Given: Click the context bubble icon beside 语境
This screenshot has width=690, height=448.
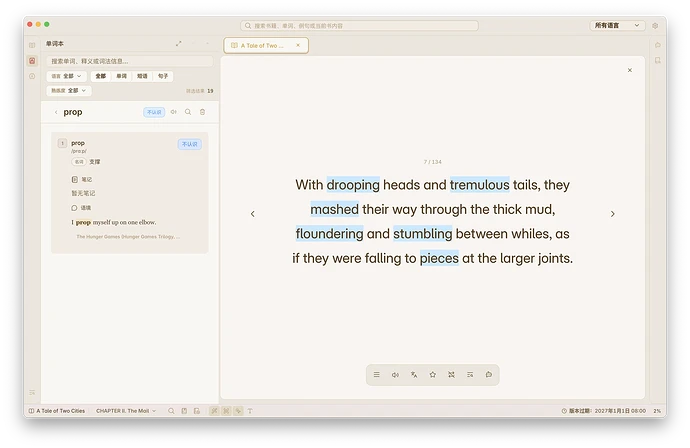Looking at the screenshot, I should tap(74, 208).
